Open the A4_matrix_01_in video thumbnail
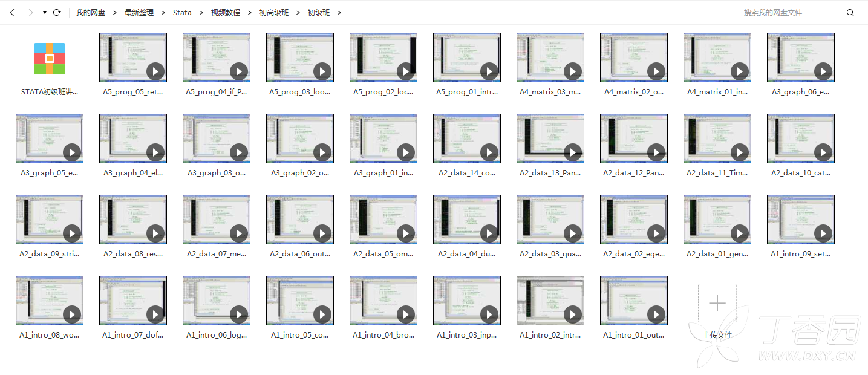Screen dimensions: 868x375 (717, 58)
